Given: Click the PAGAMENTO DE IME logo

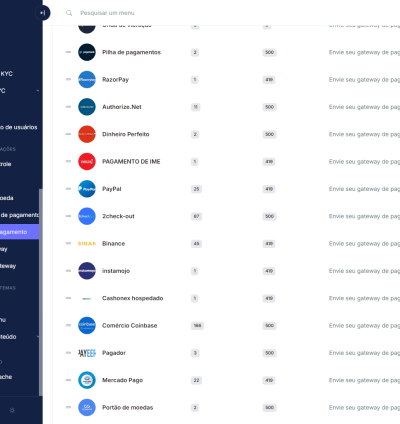Looking at the screenshot, I should point(87,162).
